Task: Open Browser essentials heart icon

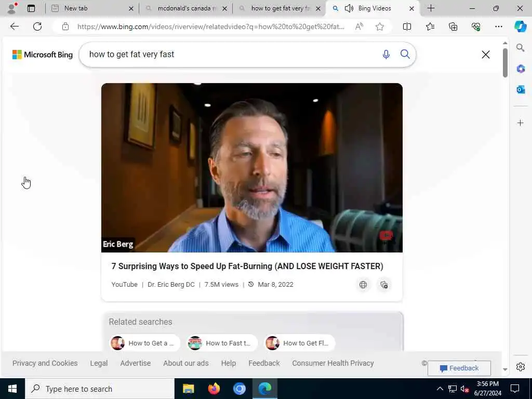Action: coord(476,26)
